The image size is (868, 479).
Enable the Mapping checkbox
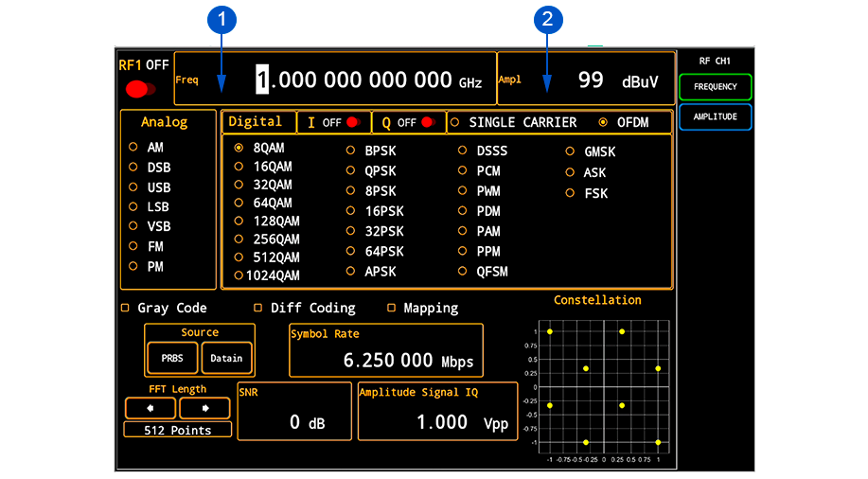(391, 308)
